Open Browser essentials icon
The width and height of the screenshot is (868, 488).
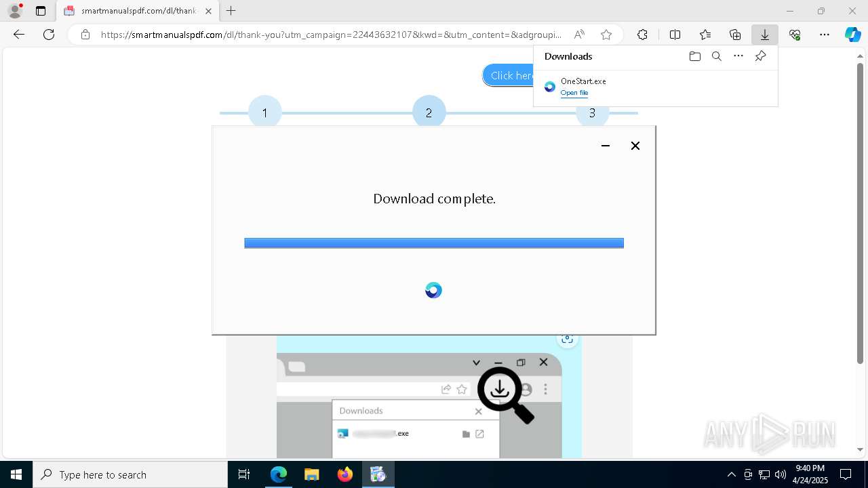click(x=795, y=35)
